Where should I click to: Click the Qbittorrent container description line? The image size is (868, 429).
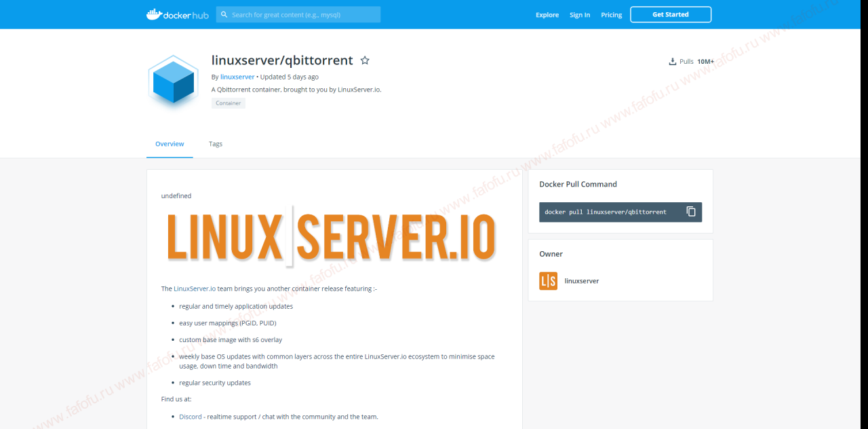coord(296,90)
